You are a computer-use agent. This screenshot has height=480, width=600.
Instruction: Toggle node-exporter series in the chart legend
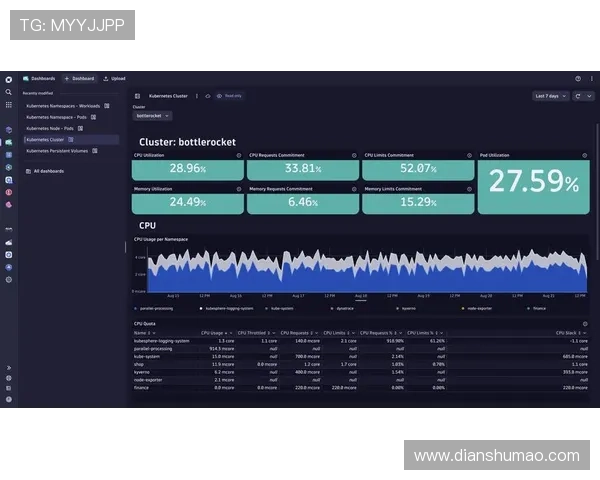[x=477, y=309]
